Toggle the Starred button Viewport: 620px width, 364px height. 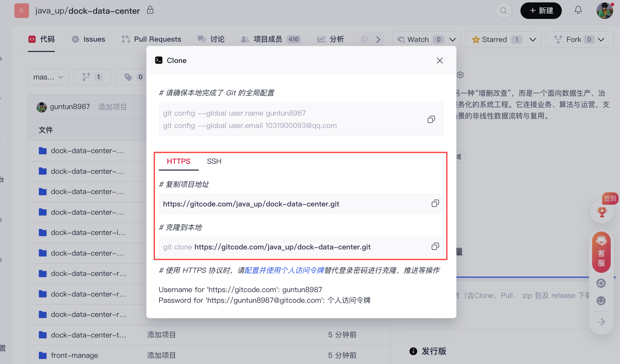[490, 40]
